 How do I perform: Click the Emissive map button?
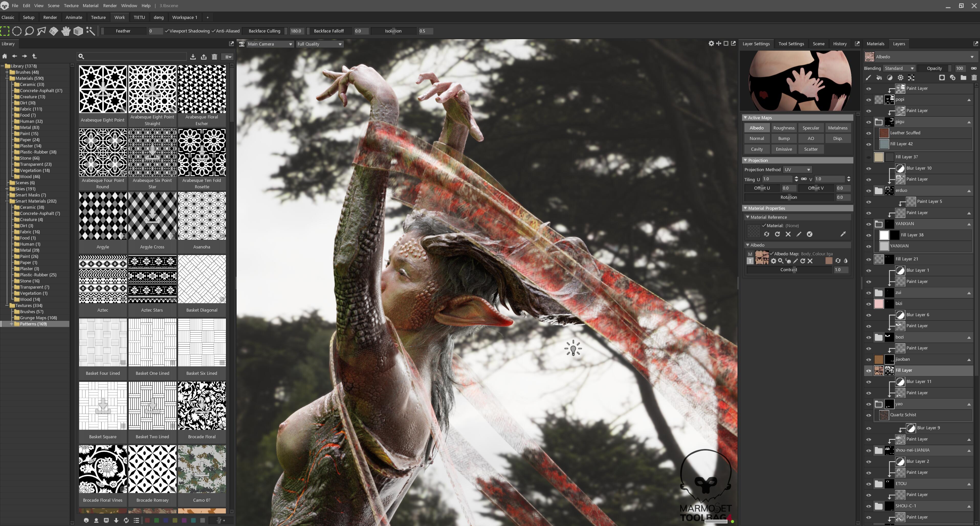click(x=784, y=149)
